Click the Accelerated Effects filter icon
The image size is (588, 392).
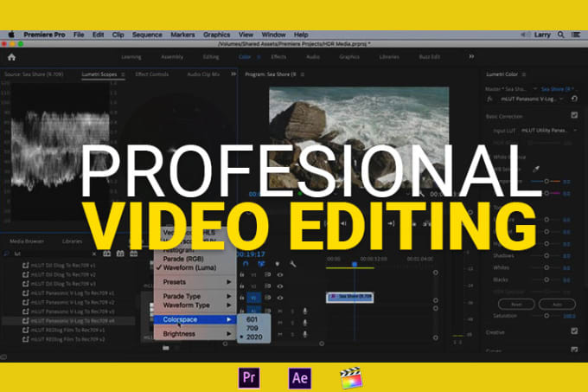107,254
